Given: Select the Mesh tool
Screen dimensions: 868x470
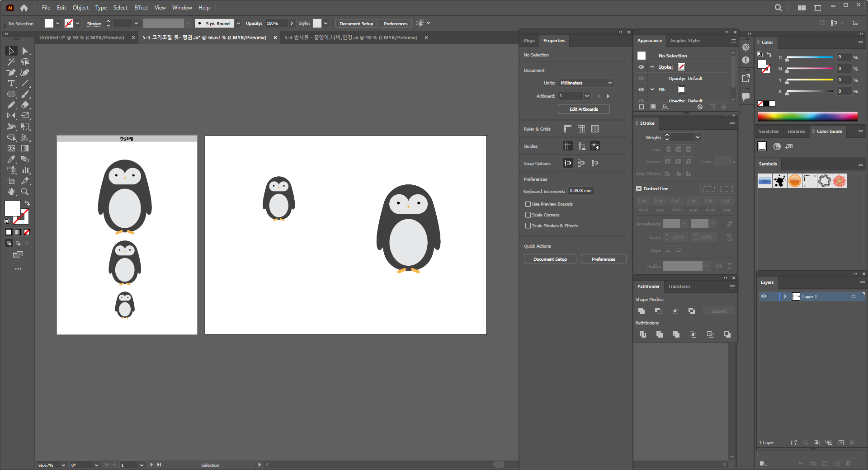Looking at the screenshot, I should [11, 149].
